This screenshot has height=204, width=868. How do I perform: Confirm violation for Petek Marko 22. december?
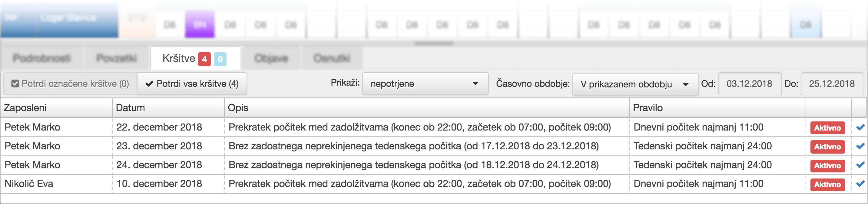point(860,127)
